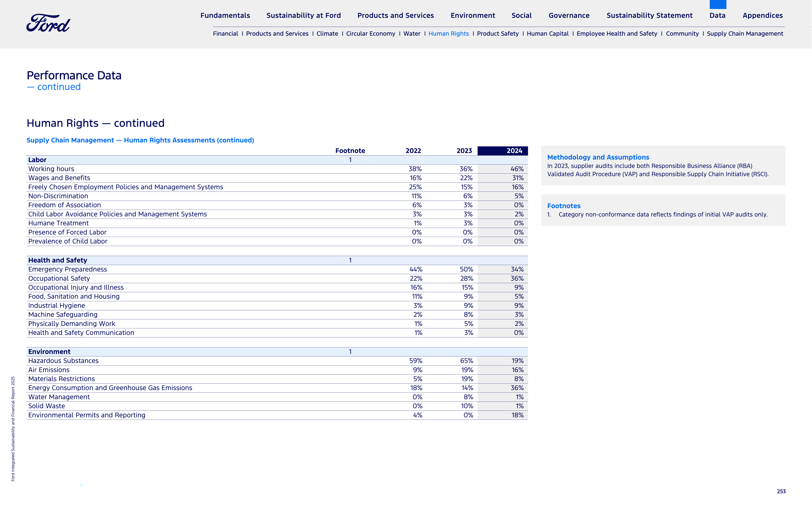Jump to the Community section
The image size is (812, 508).
(x=682, y=34)
